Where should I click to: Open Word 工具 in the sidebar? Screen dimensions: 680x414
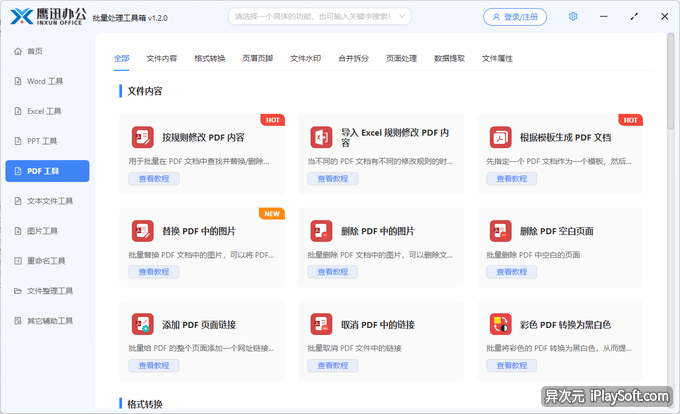[47, 81]
